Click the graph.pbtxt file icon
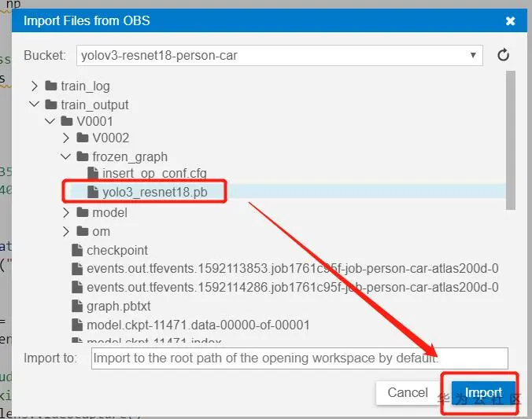This screenshot has height=419, width=532. pos(77,306)
